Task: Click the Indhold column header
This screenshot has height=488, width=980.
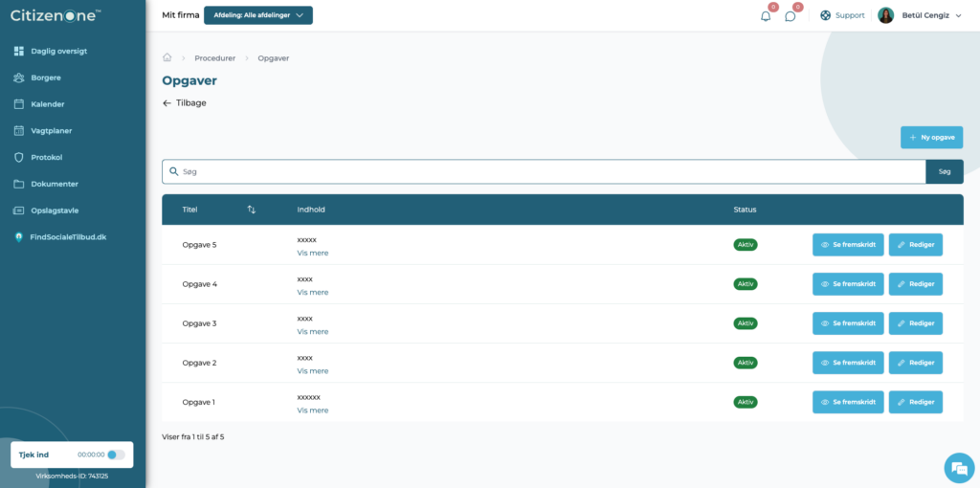Action: (x=311, y=210)
